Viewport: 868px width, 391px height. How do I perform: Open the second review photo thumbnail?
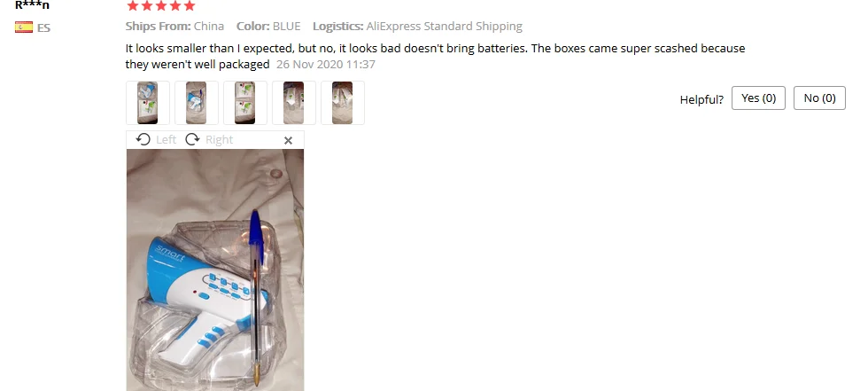point(197,103)
